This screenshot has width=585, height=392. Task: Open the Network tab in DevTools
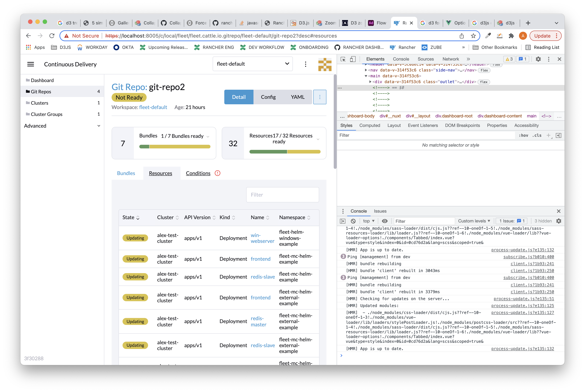pyautogui.click(x=450, y=59)
